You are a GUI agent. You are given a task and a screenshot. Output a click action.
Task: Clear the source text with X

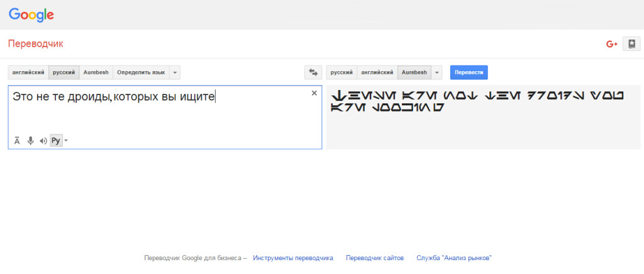click(314, 93)
